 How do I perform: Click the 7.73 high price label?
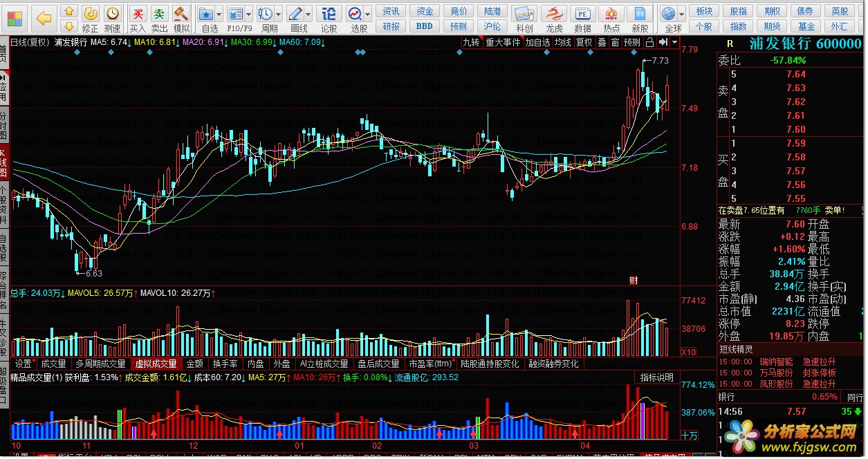coord(659,61)
